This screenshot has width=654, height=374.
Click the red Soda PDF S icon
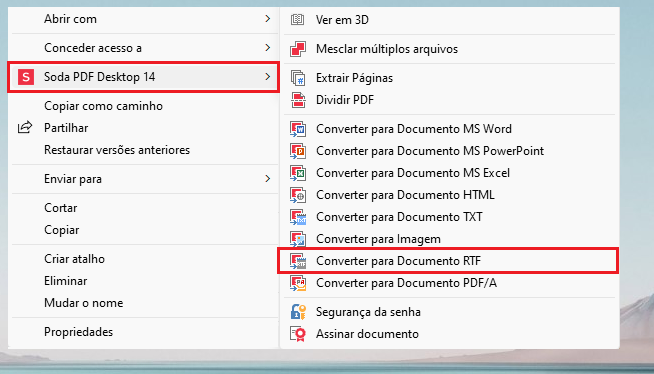point(26,77)
